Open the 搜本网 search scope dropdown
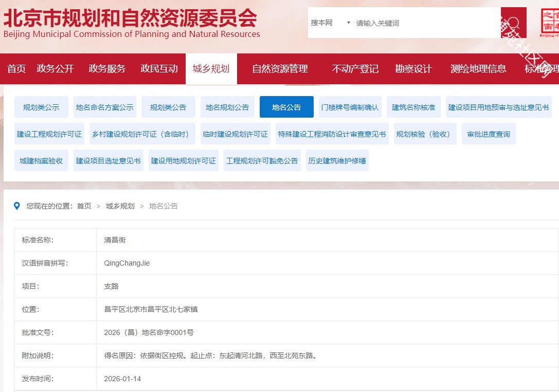Image resolution: width=559 pixels, height=392 pixels. [x=330, y=23]
